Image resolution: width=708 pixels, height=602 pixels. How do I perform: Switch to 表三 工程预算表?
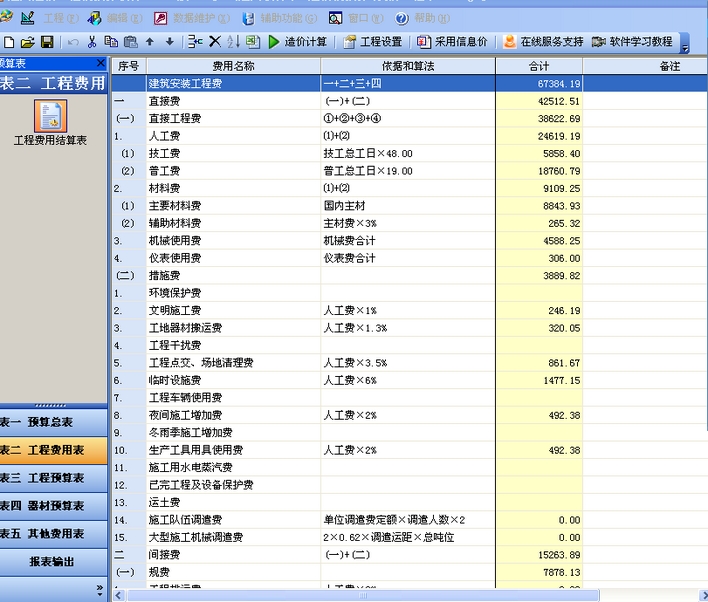click(x=53, y=478)
